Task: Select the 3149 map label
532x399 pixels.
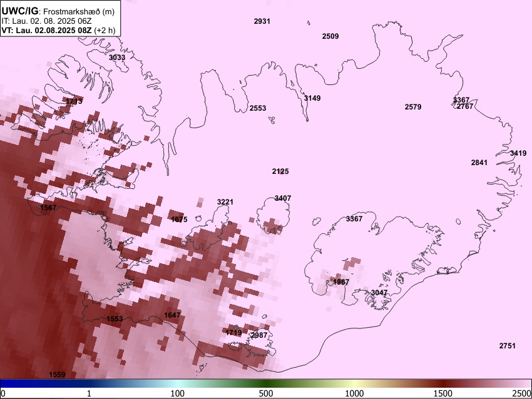Action: click(312, 98)
